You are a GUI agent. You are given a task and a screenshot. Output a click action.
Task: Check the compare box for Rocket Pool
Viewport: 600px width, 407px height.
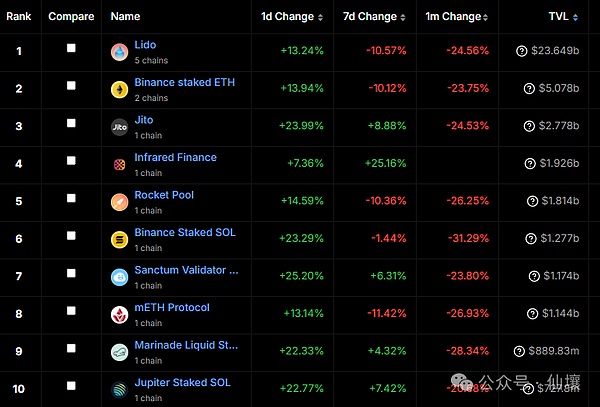[71, 198]
